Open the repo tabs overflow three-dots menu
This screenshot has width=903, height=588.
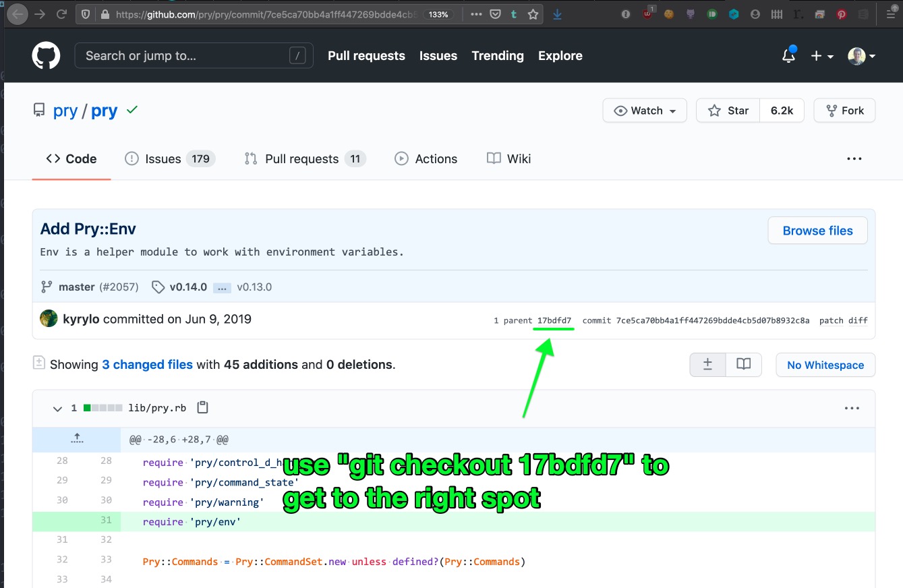[x=854, y=159]
